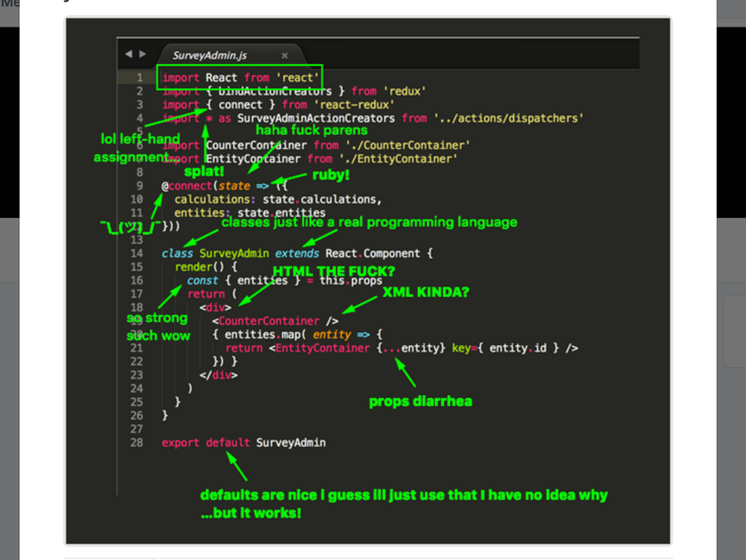Click 'bindActionCreators' on line 2

pyautogui.click(x=275, y=91)
